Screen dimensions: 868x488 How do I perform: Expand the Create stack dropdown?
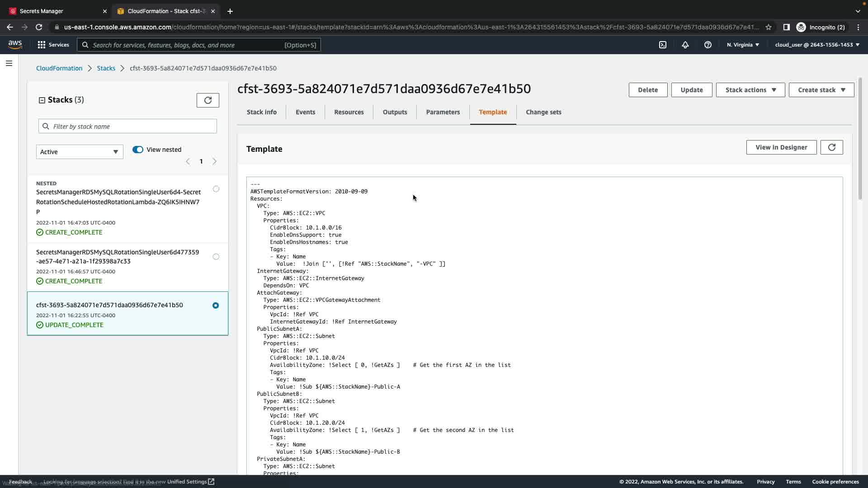click(821, 90)
